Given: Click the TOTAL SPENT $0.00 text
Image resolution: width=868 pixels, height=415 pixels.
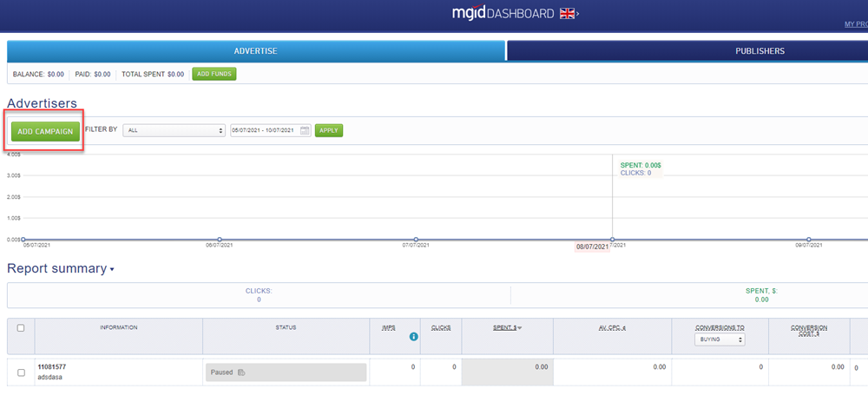Looking at the screenshot, I should pos(153,74).
